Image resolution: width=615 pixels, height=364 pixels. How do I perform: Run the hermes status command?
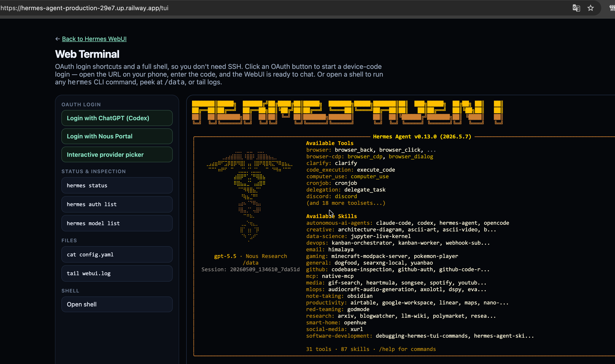pos(117,186)
